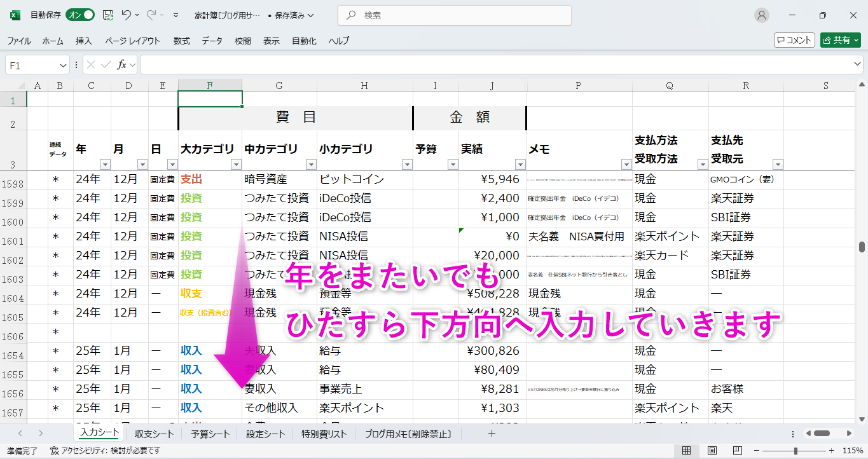The width and height of the screenshot is (868, 459).
Task: Switch to Normal view in status bar
Action: 686,451
